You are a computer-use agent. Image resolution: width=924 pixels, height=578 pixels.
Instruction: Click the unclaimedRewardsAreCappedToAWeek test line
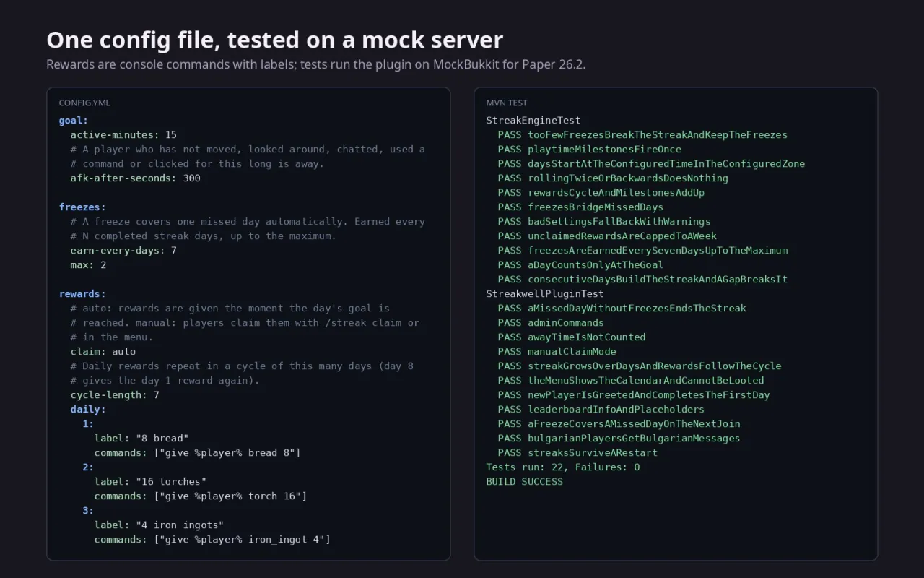coord(607,236)
